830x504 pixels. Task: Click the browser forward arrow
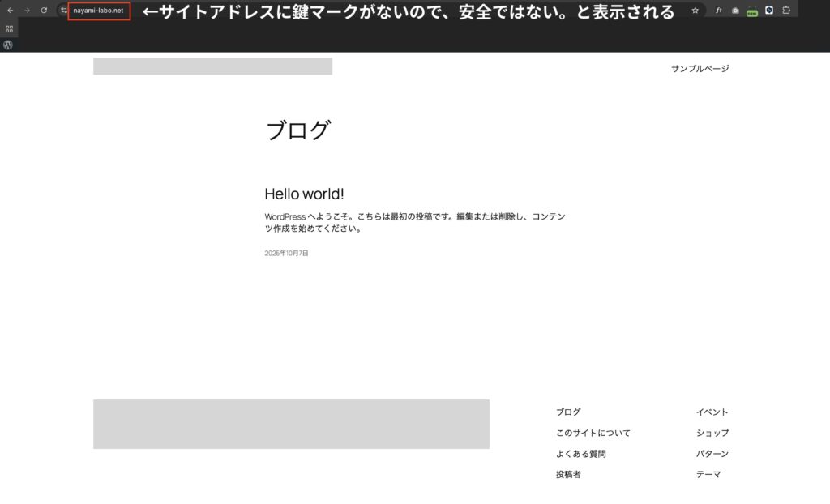(x=27, y=11)
